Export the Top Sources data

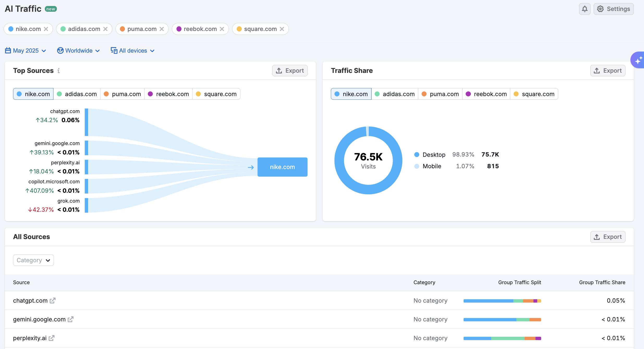pyautogui.click(x=290, y=71)
